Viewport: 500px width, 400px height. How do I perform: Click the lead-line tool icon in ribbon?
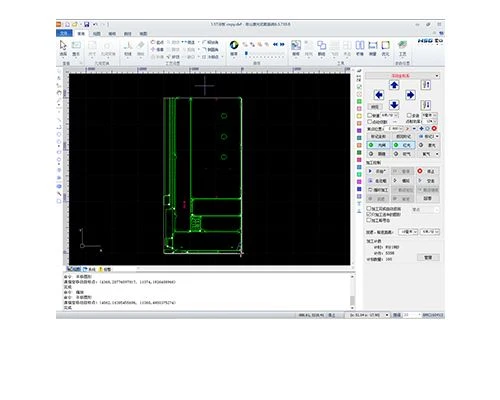point(128,45)
